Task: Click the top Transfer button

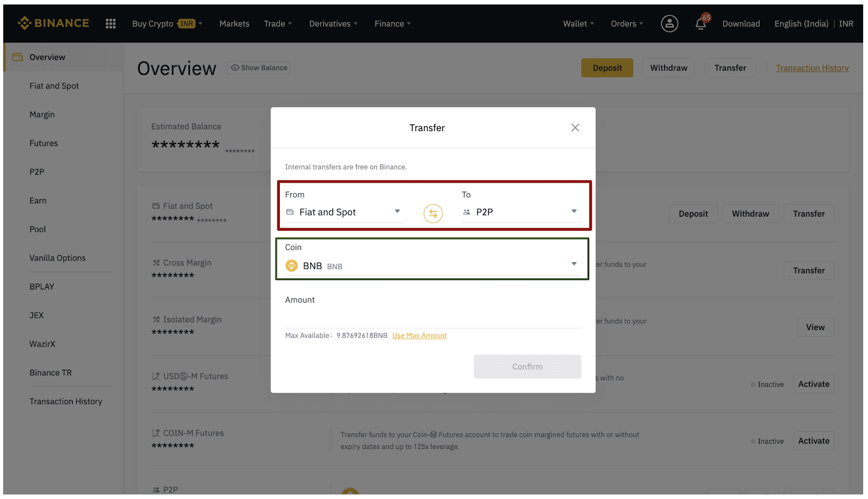Action: (730, 68)
